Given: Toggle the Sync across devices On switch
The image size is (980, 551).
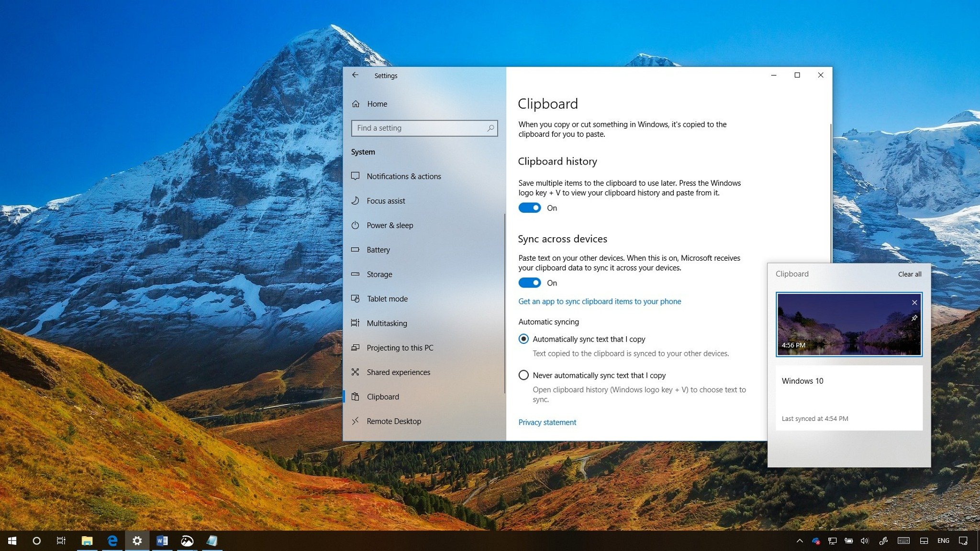Looking at the screenshot, I should coord(529,283).
